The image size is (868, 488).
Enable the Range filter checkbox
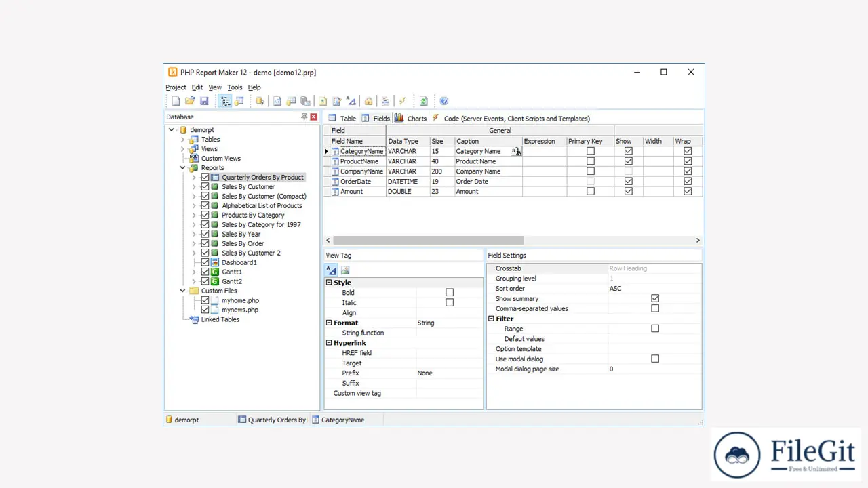coord(654,329)
